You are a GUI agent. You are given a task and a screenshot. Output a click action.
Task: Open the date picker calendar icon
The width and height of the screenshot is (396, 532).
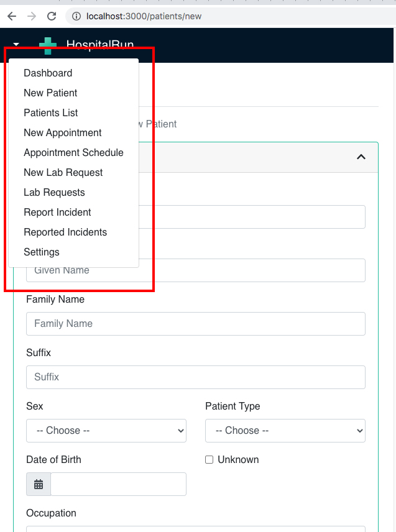pos(38,484)
